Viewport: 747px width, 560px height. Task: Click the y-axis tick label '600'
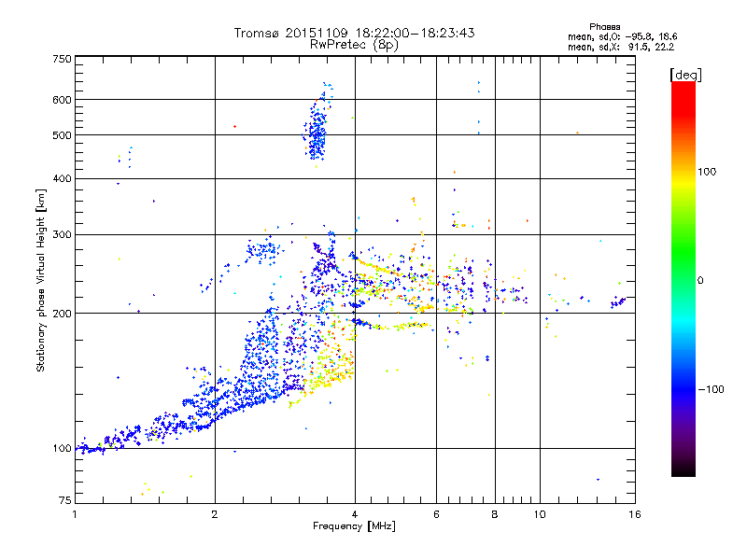coord(63,100)
